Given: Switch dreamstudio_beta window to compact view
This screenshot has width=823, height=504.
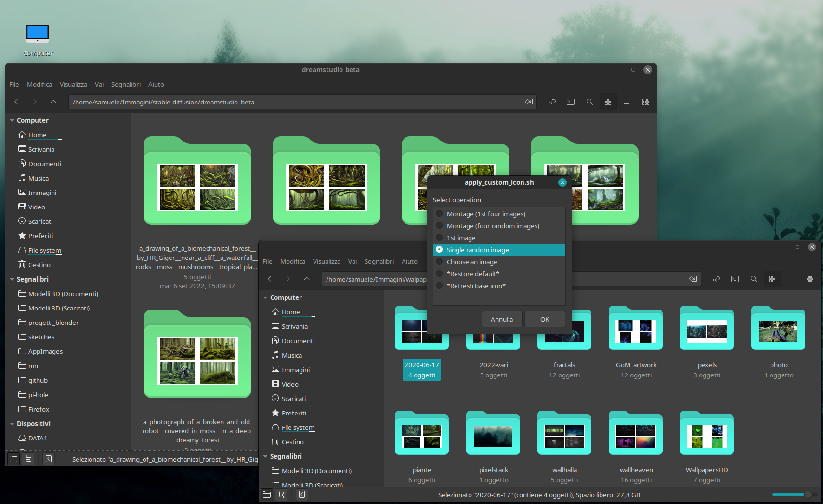Looking at the screenshot, I should click(645, 102).
